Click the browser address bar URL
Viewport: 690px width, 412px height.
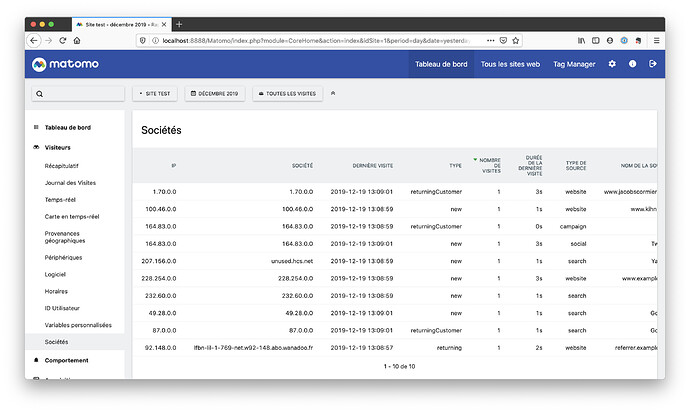point(316,40)
